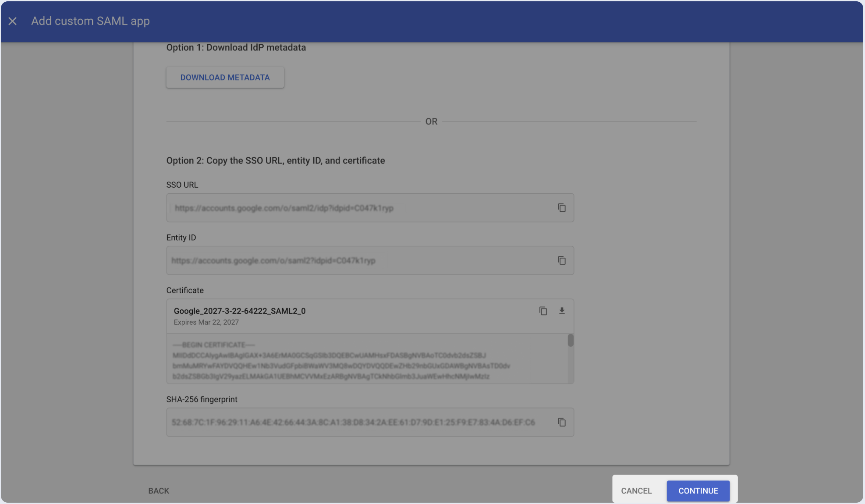Copy the SHA-256 fingerprint
The height and width of the screenshot is (504, 865).
(561, 422)
